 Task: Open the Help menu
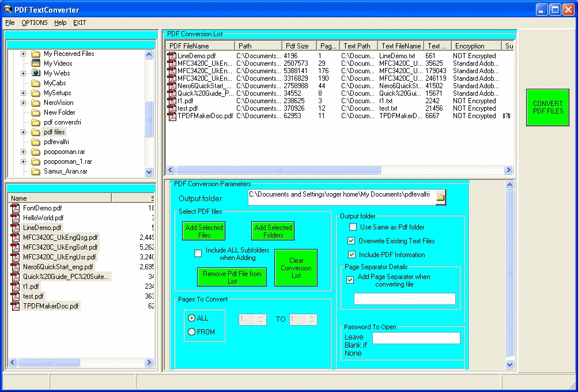coord(60,22)
